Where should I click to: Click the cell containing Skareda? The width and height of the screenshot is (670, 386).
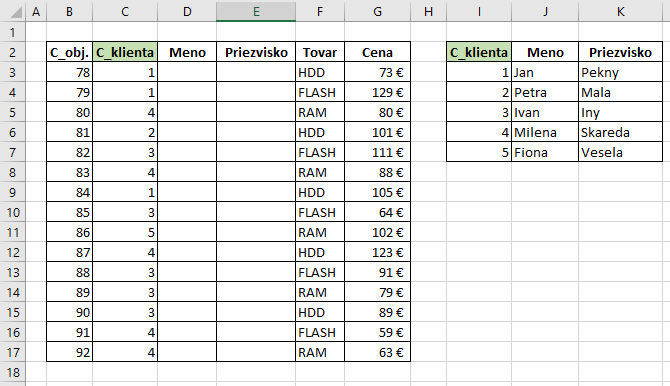point(620,133)
